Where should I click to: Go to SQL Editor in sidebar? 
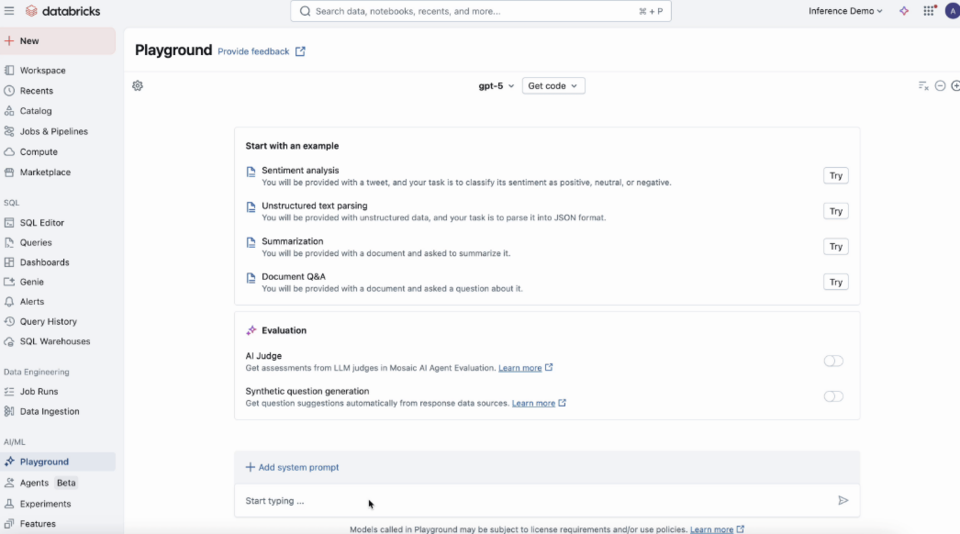click(x=42, y=223)
